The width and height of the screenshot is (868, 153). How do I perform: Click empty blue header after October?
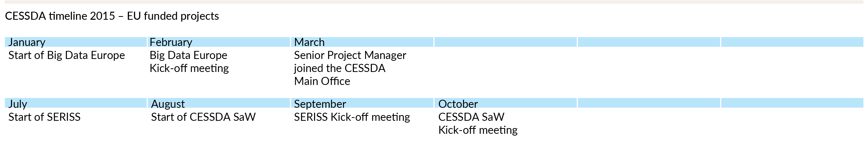[649, 103]
